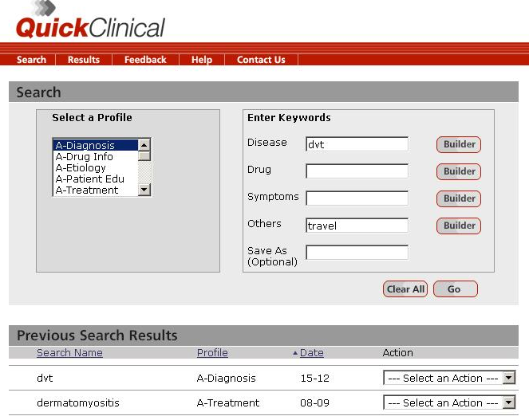
Task: Open the Feedback page
Action: tap(145, 60)
